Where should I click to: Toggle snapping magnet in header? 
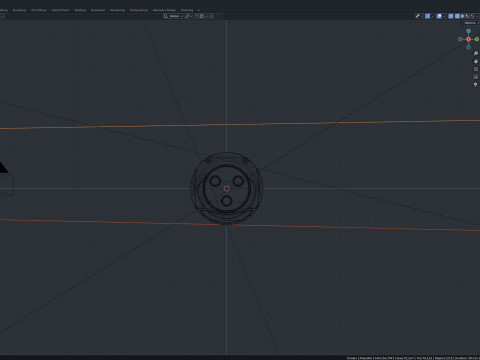[196, 16]
